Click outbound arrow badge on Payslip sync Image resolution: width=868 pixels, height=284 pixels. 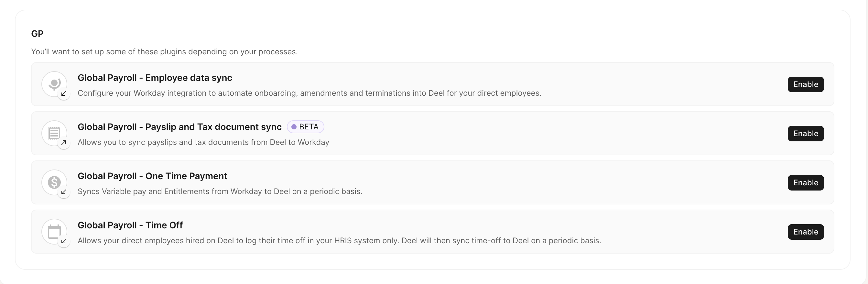(x=64, y=143)
